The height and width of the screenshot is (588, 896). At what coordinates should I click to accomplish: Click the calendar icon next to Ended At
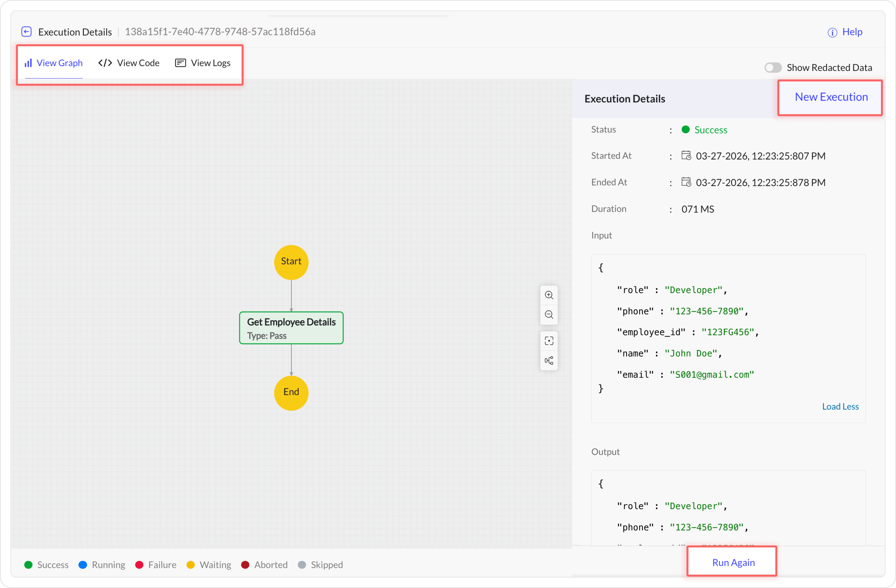pos(686,182)
